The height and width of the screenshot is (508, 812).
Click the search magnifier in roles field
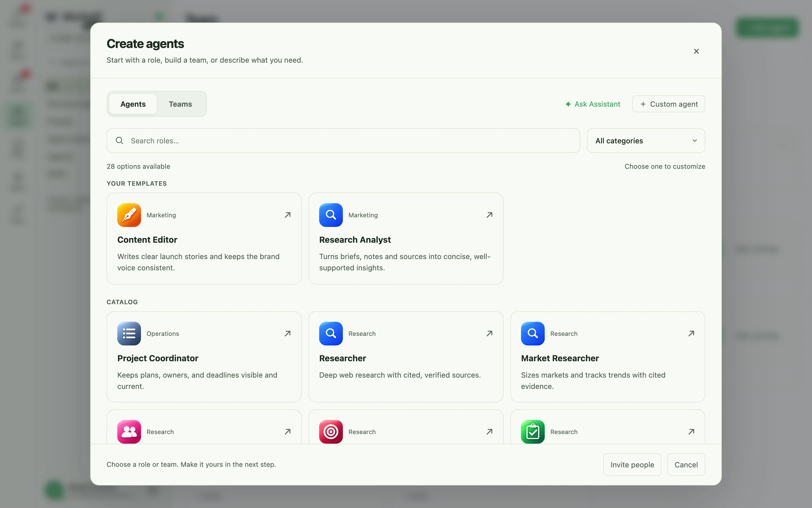120,141
